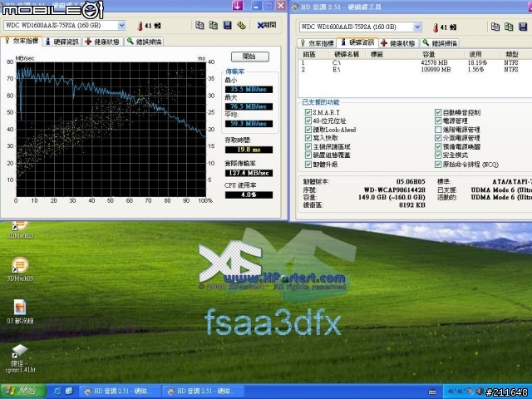Open options wrench icon in left window
532x399 pixels.
[241, 25]
